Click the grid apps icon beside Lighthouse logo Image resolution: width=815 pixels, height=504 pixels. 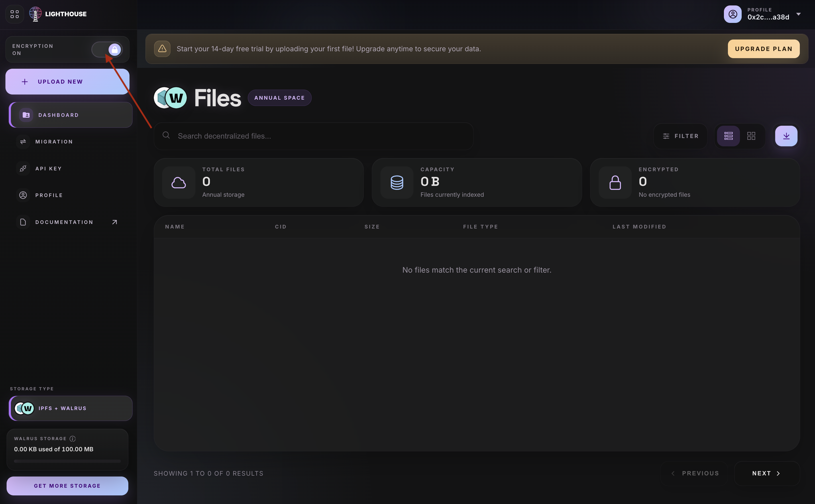(x=15, y=14)
